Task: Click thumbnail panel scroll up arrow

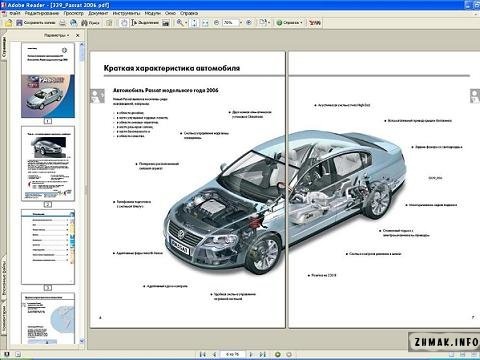Action: [x=82, y=45]
